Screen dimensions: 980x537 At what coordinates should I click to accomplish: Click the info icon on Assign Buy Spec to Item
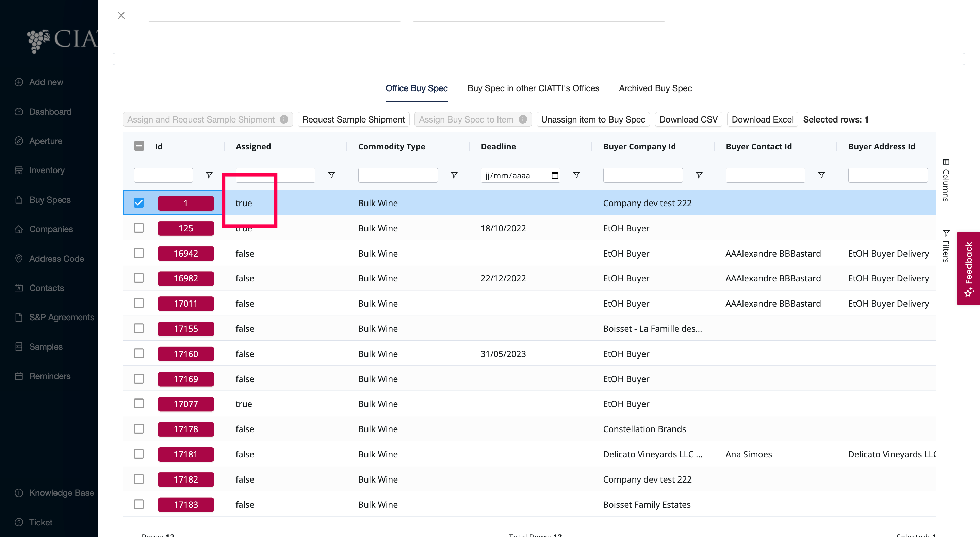click(523, 119)
